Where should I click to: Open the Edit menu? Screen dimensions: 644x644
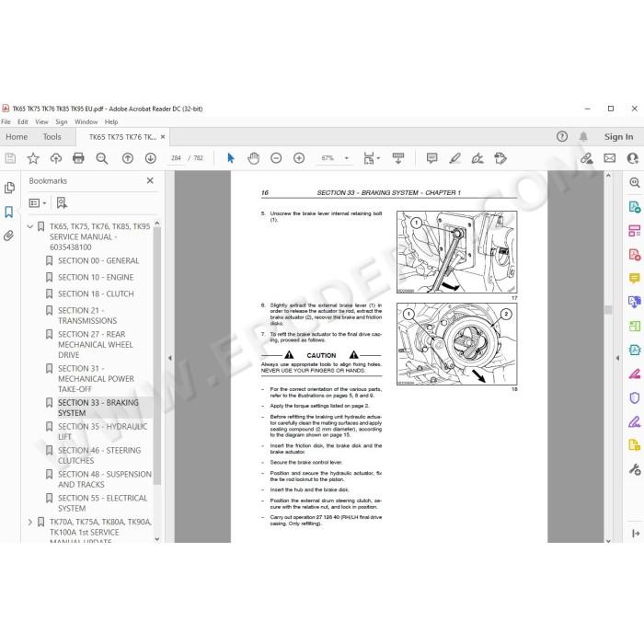[x=23, y=122]
